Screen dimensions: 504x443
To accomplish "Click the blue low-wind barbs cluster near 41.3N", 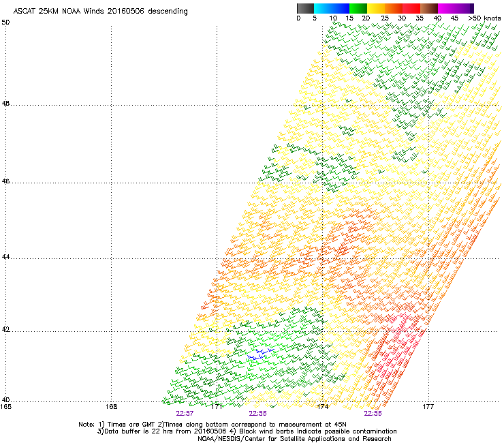I will pos(261,354).
